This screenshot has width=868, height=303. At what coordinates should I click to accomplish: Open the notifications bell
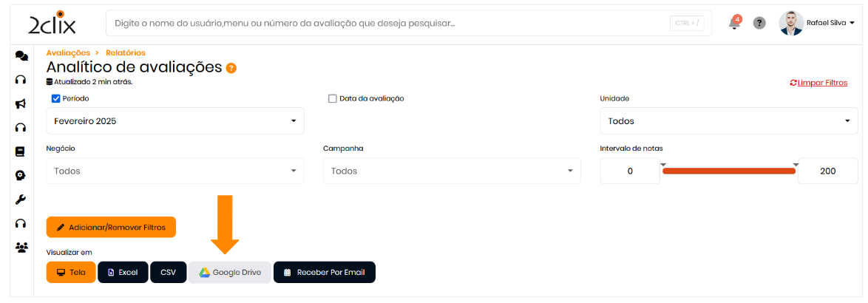tap(734, 23)
